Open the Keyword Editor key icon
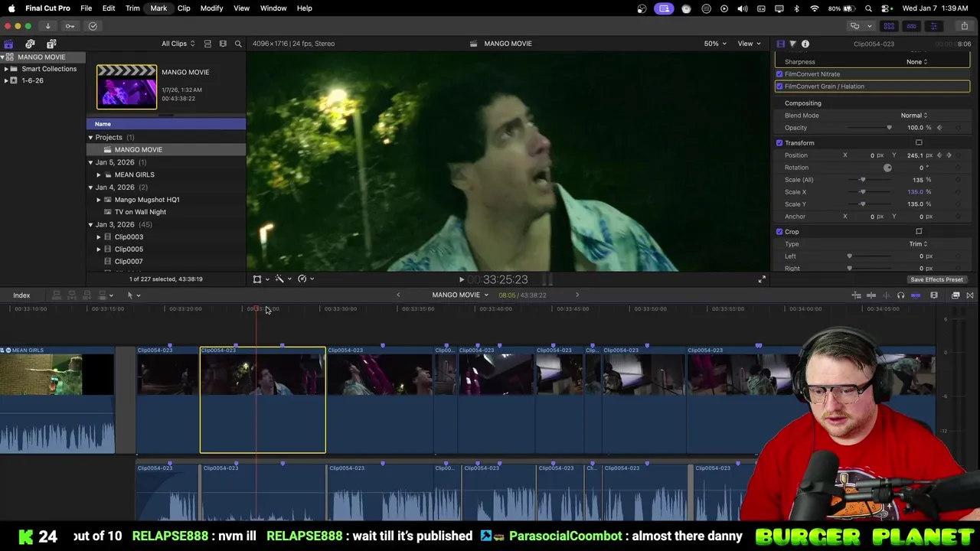The image size is (980, 551). click(x=70, y=26)
